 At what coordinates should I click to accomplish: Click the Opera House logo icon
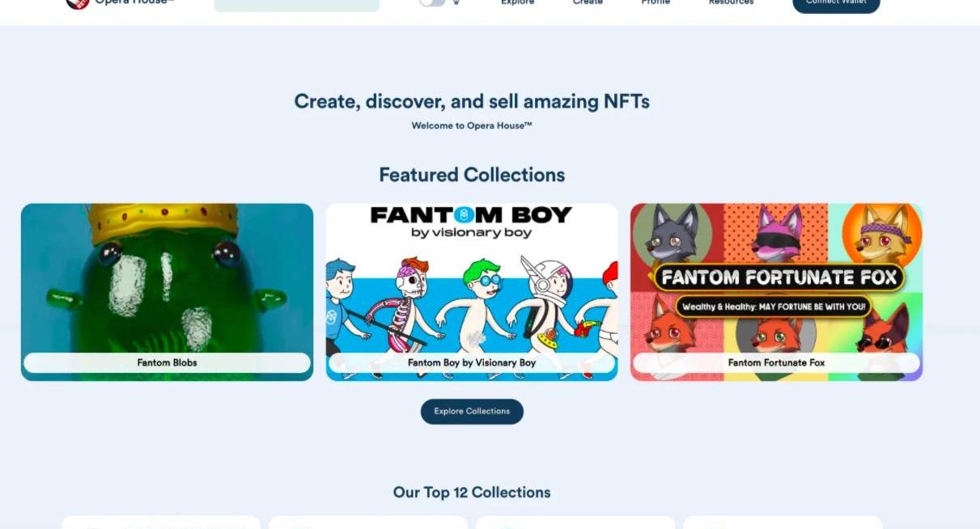(x=78, y=2)
